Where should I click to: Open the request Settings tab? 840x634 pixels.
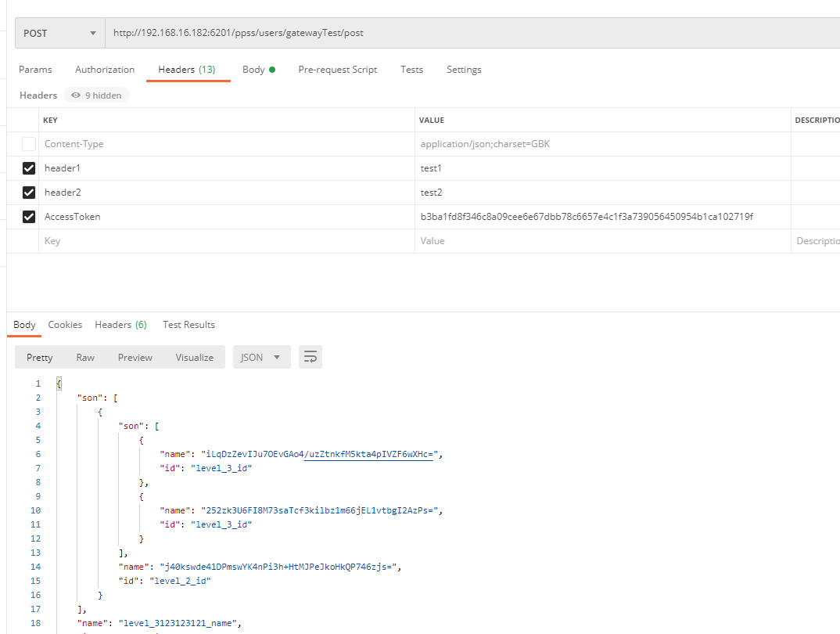tap(464, 70)
